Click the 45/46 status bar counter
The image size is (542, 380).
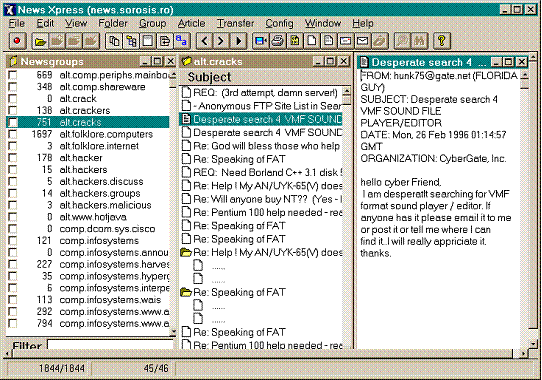pos(156,368)
